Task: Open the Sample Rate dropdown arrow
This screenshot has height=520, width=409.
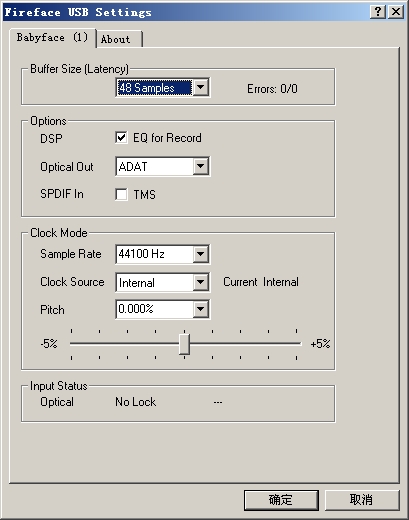Action: coord(201,254)
